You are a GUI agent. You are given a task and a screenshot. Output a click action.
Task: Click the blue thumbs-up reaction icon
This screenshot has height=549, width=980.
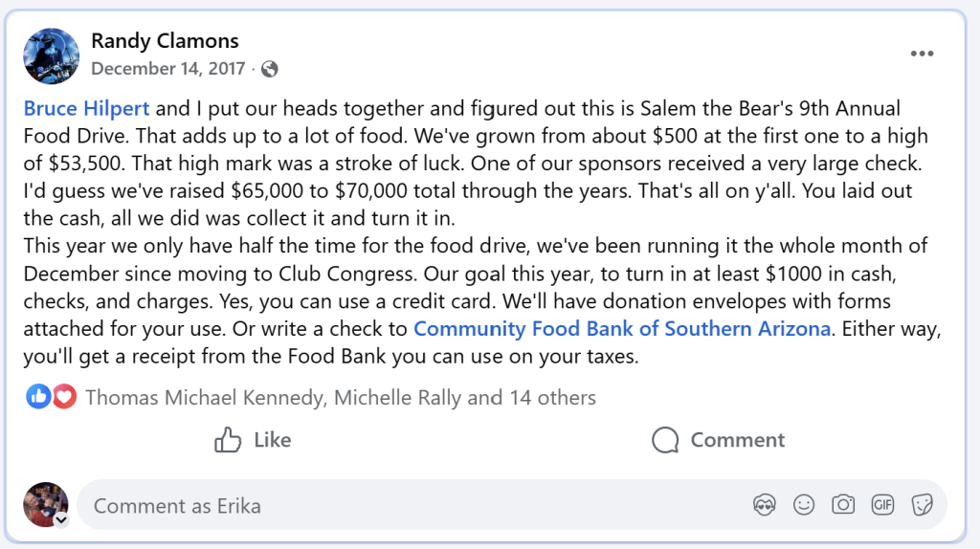pyautogui.click(x=38, y=397)
